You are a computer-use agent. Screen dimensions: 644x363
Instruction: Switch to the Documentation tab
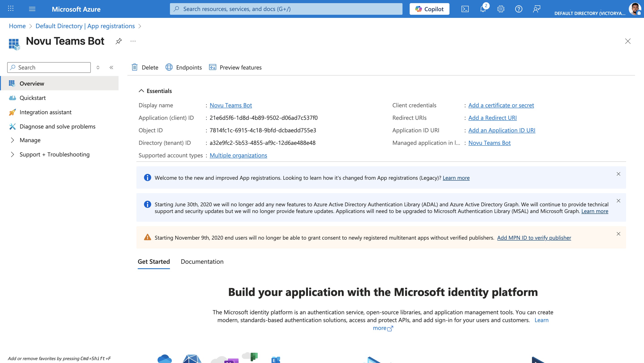(x=202, y=261)
